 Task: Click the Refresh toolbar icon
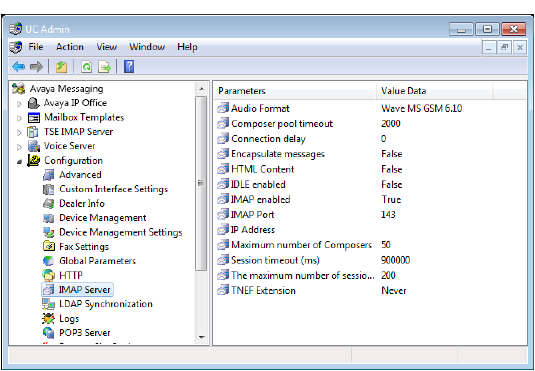[86, 67]
